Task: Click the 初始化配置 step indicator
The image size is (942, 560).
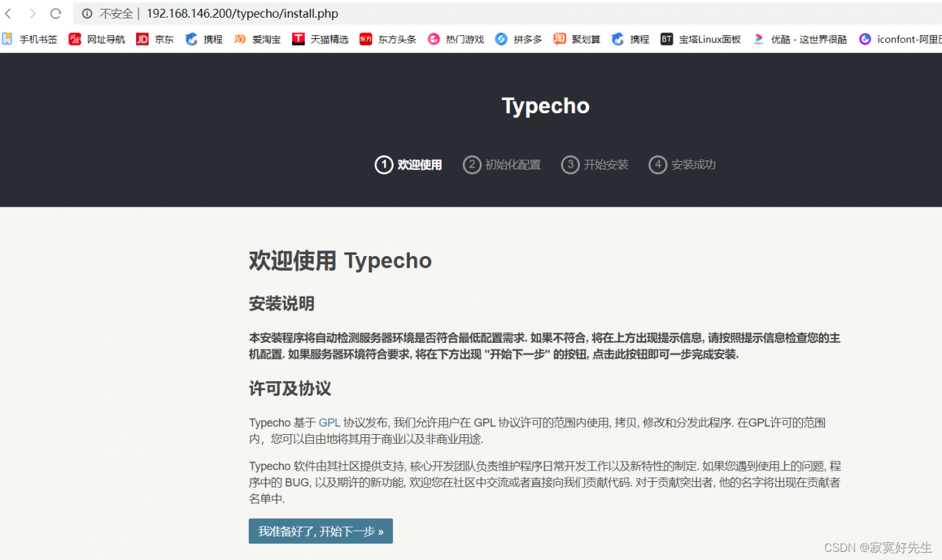Action: click(502, 165)
